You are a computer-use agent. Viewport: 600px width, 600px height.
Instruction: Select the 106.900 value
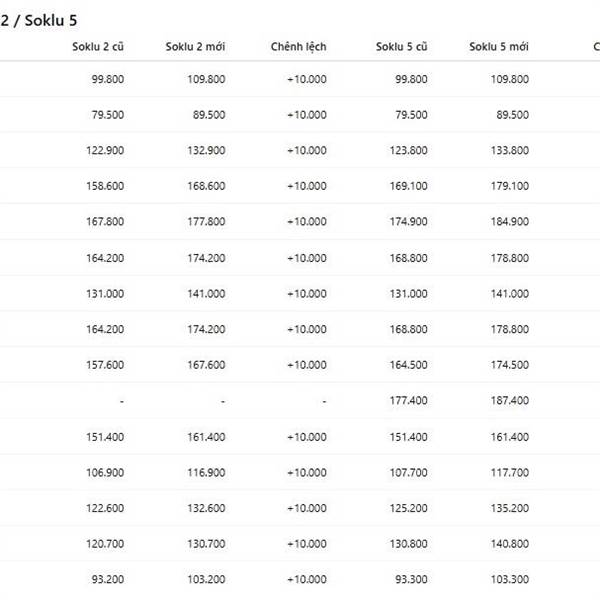click(106, 472)
